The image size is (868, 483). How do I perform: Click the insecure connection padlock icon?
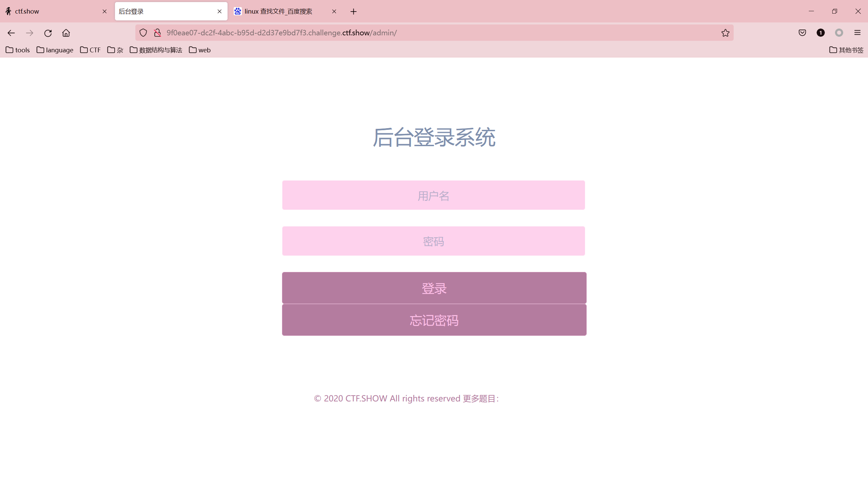pyautogui.click(x=157, y=33)
